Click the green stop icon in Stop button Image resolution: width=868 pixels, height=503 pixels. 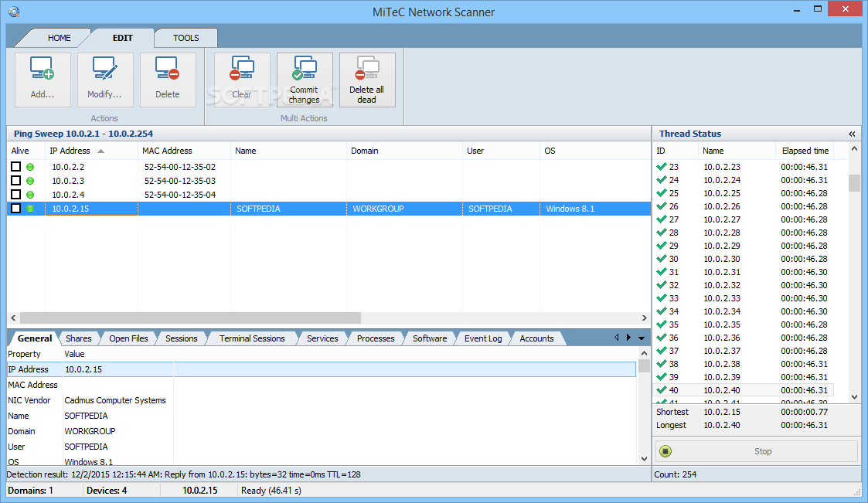[665, 451]
